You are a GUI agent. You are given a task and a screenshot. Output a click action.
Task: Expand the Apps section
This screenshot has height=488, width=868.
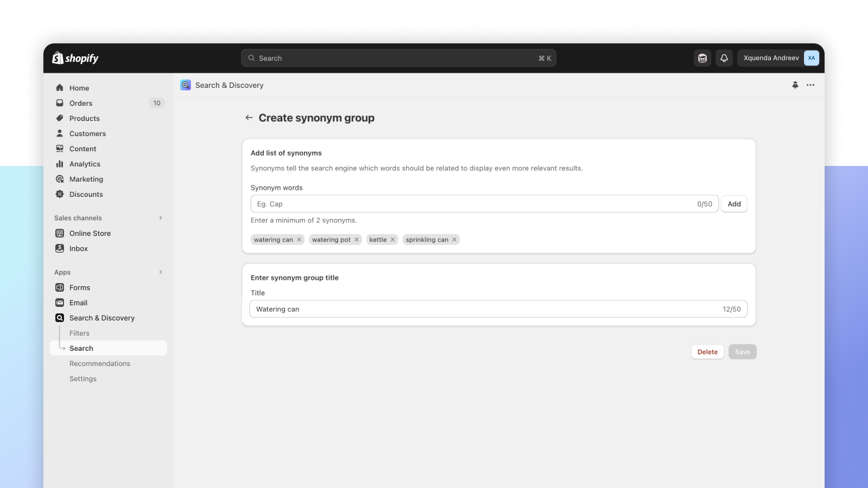(x=160, y=272)
